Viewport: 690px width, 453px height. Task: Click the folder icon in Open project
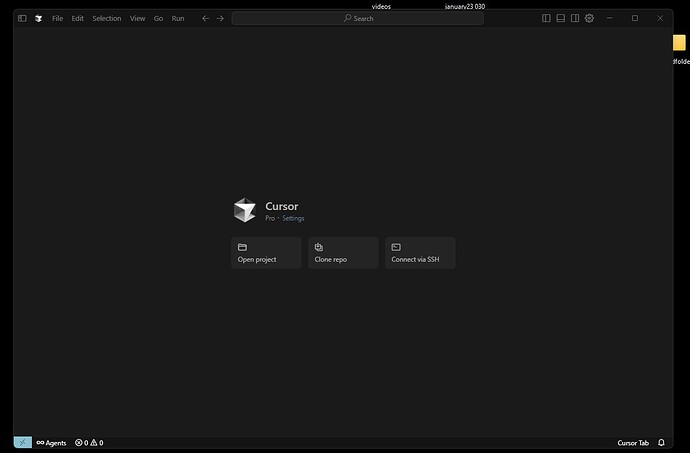[242, 247]
